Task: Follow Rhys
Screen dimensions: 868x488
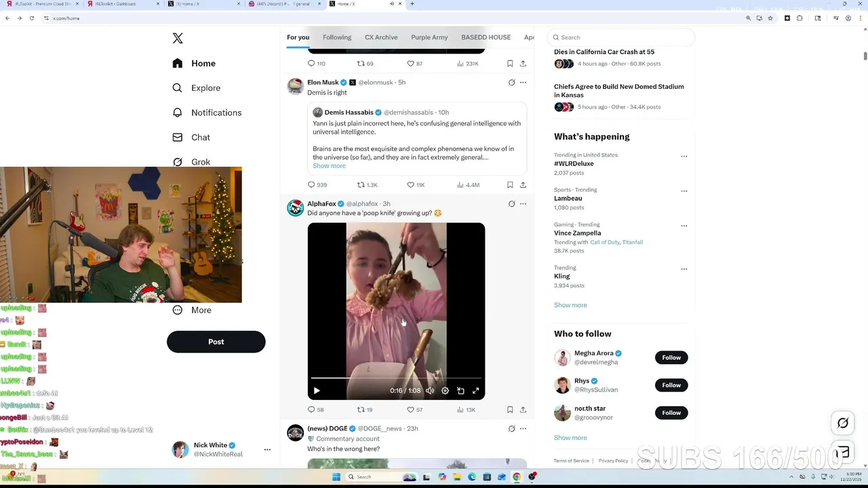Action: tap(671, 385)
